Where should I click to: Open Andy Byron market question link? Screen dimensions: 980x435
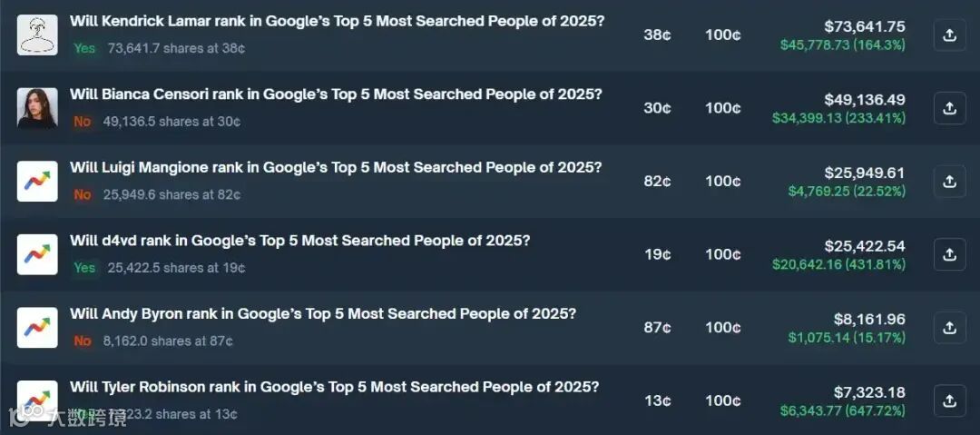tap(323, 313)
